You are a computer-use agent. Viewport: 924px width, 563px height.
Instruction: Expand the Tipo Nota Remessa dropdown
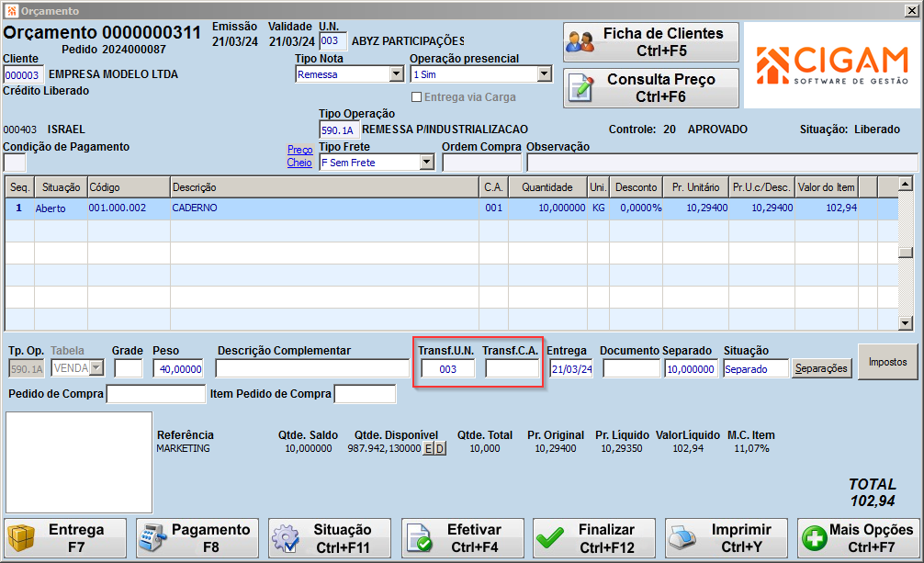[x=397, y=74]
